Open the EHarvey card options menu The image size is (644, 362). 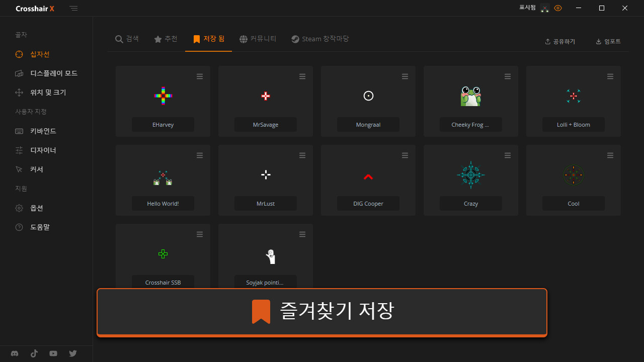(x=200, y=76)
